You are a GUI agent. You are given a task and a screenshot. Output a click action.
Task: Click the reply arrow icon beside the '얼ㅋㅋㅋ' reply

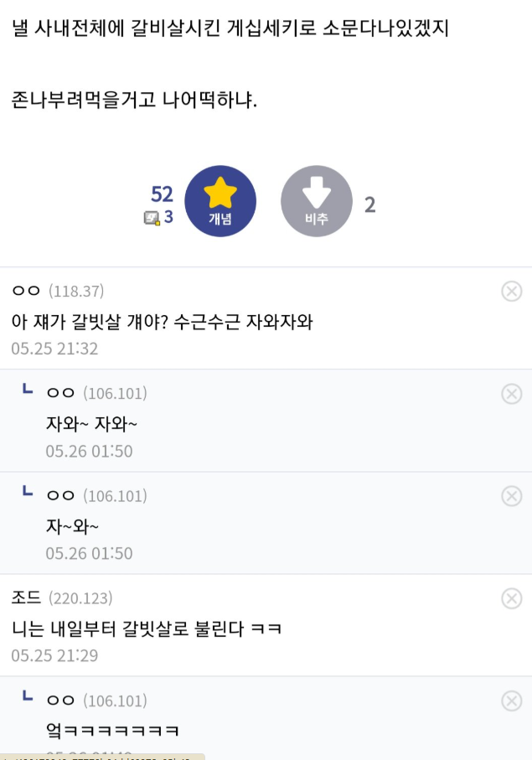[28, 696]
